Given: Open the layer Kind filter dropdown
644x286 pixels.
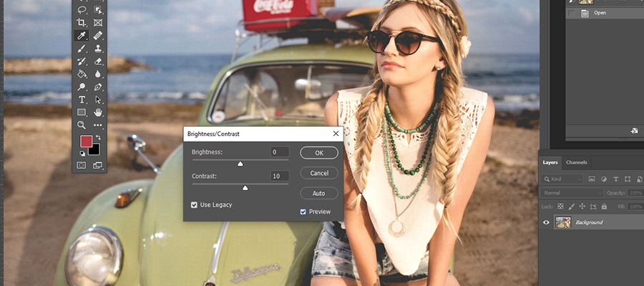Looking at the screenshot, I should [x=562, y=179].
